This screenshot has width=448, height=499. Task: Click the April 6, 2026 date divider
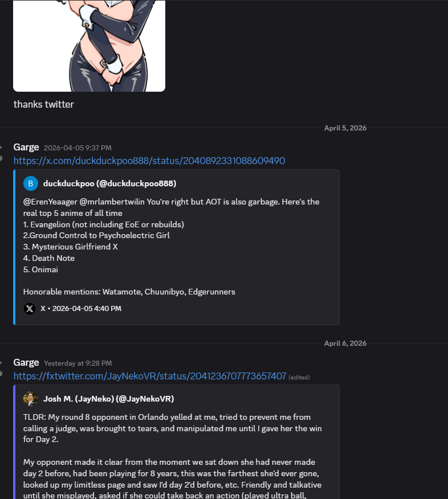[345, 343]
